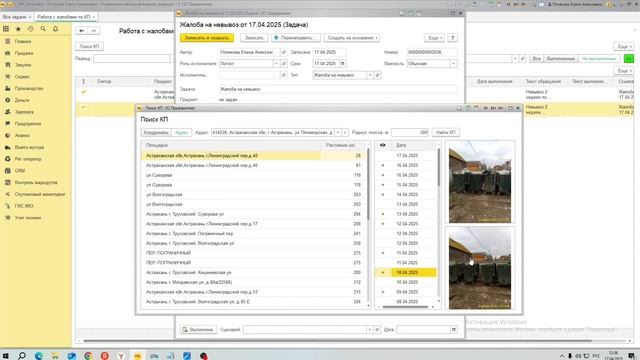Screen dimensions: 640x360
Task: Expand Роль исполнителя dropdown arrow
Action: [276, 64]
